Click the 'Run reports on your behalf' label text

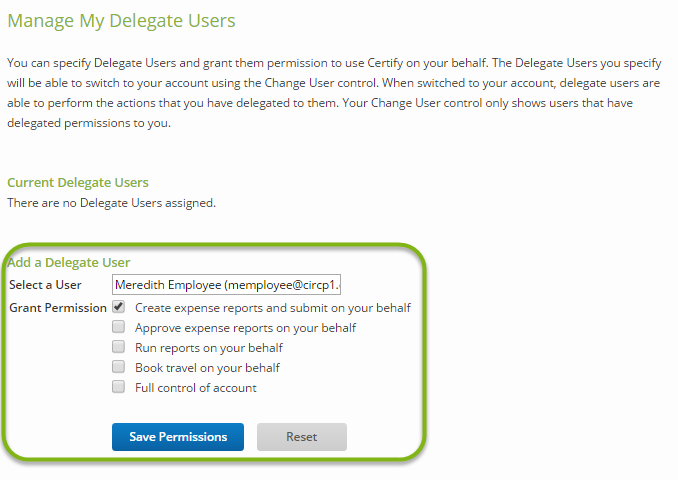208,348
